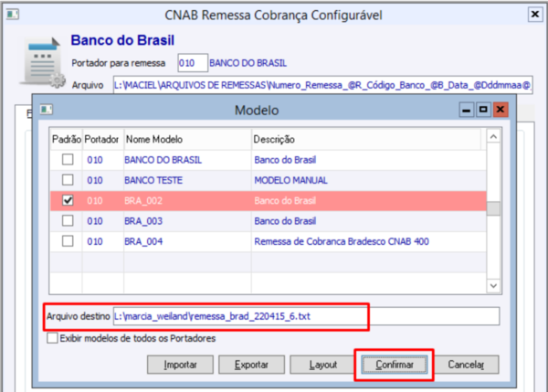Click Remessa de Cobranca Bradesco CNAB 400 description

tap(342, 241)
